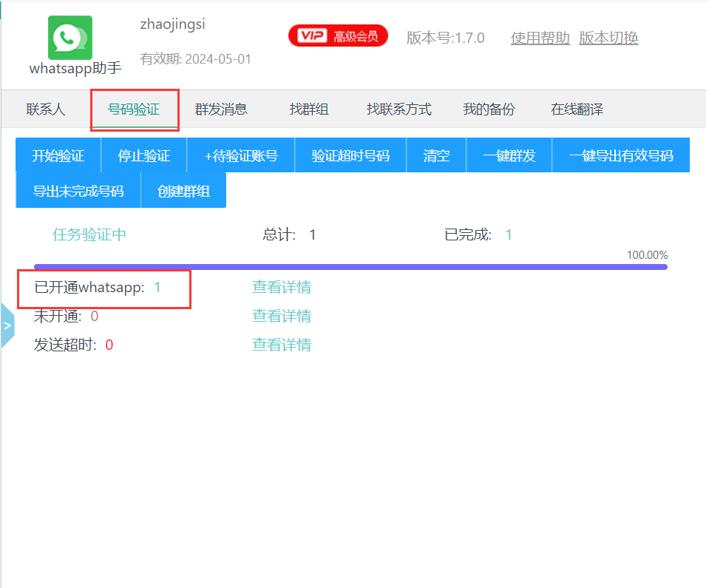Screen dimensions: 709x588
Task: View details for 已开通whatsapp numbers
Action: (281, 287)
